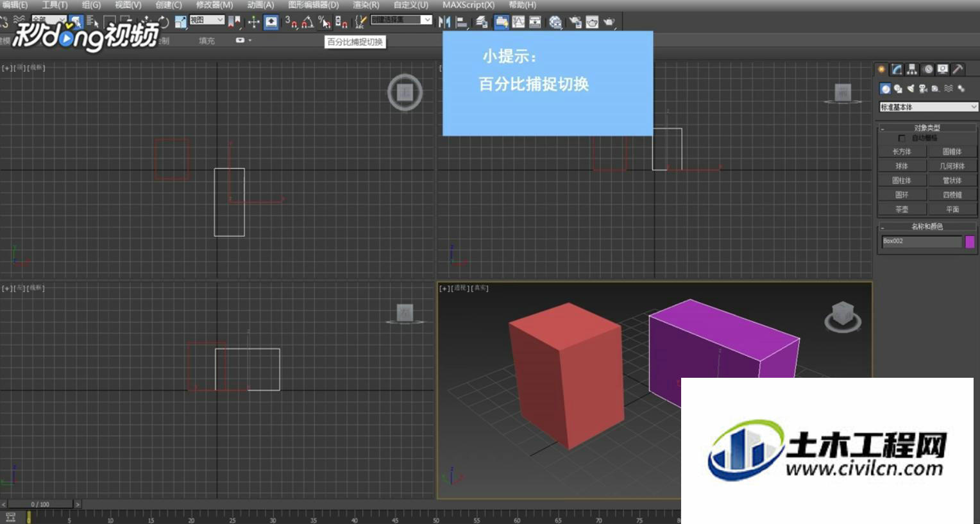980x524 pixels.
Task: Click the 圆柱体 cylinder button
Action: click(902, 181)
